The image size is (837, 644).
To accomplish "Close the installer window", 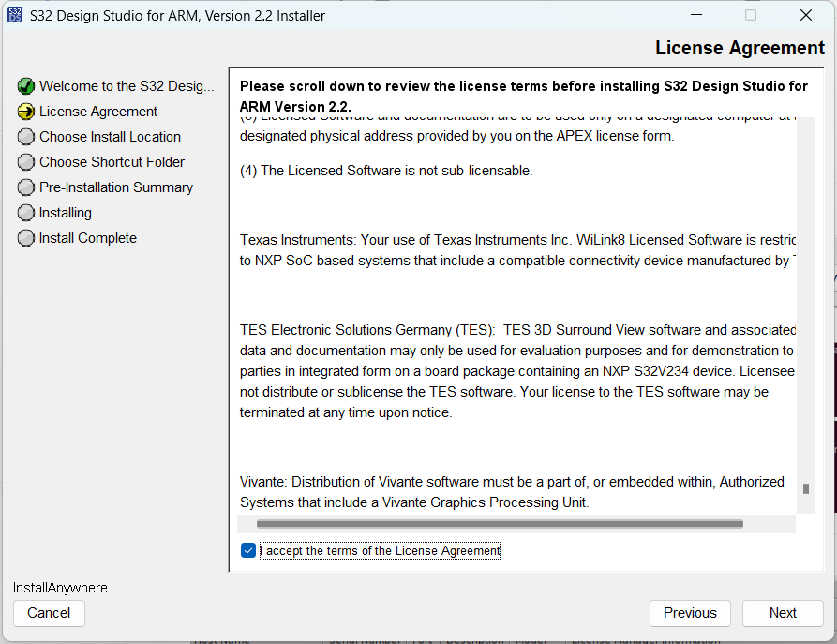I will click(x=805, y=15).
